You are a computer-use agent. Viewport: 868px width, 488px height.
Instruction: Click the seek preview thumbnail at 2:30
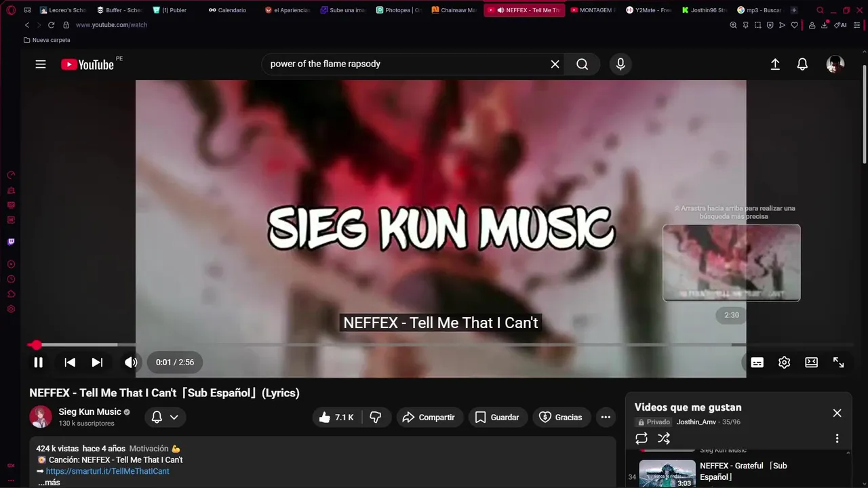tap(732, 263)
